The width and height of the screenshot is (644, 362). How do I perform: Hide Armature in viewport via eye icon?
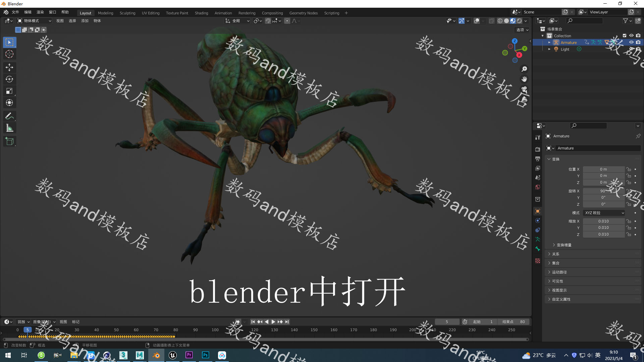631,42
